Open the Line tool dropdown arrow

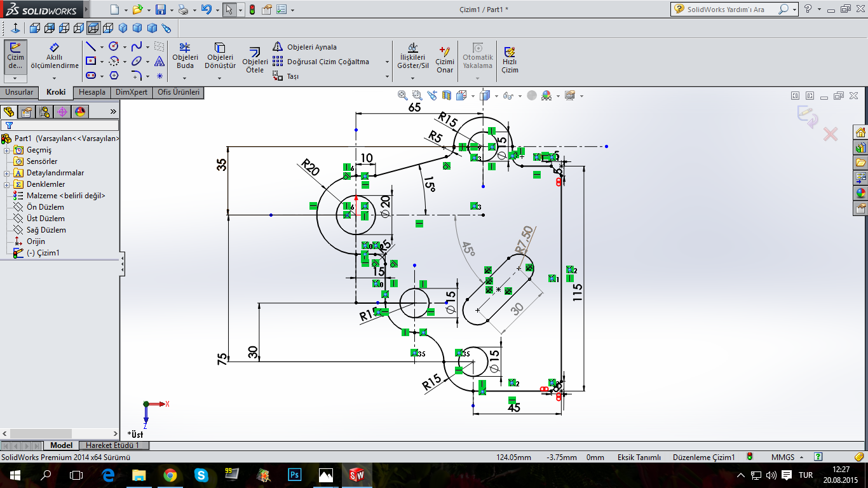[102, 47]
